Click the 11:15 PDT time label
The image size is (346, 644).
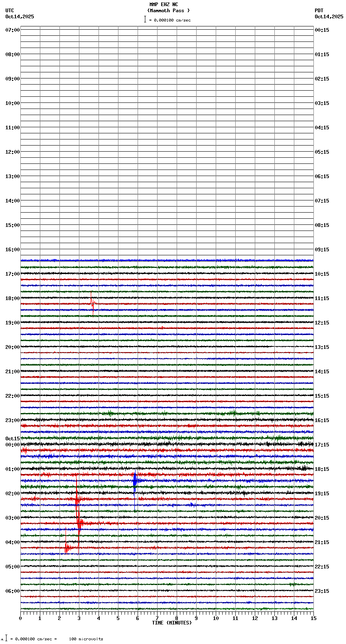[322, 298]
